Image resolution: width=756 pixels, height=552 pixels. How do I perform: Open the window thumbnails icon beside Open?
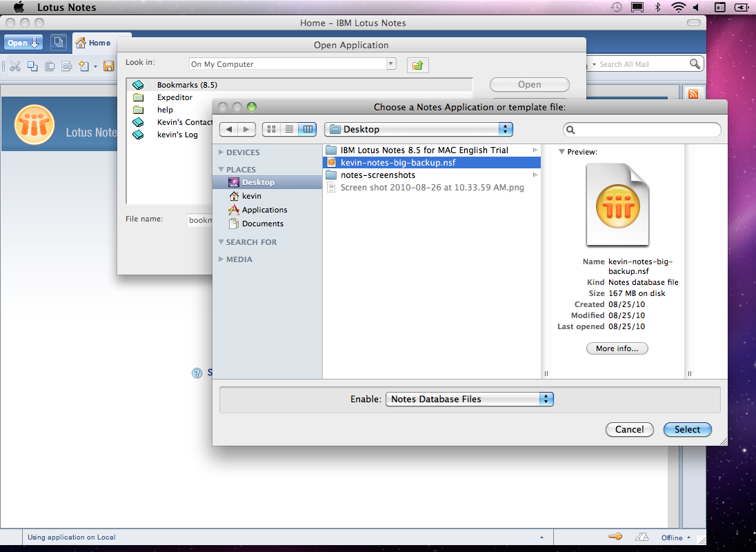coord(59,42)
